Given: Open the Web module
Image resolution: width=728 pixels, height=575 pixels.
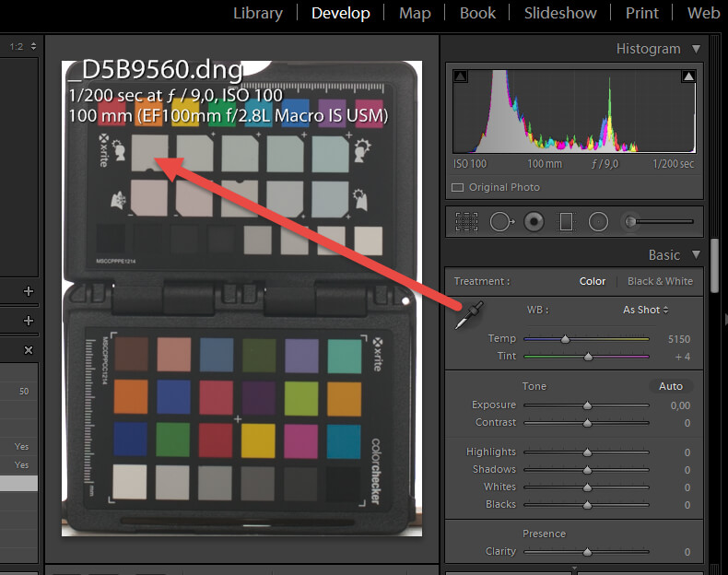Looking at the screenshot, I should point(703,13).
